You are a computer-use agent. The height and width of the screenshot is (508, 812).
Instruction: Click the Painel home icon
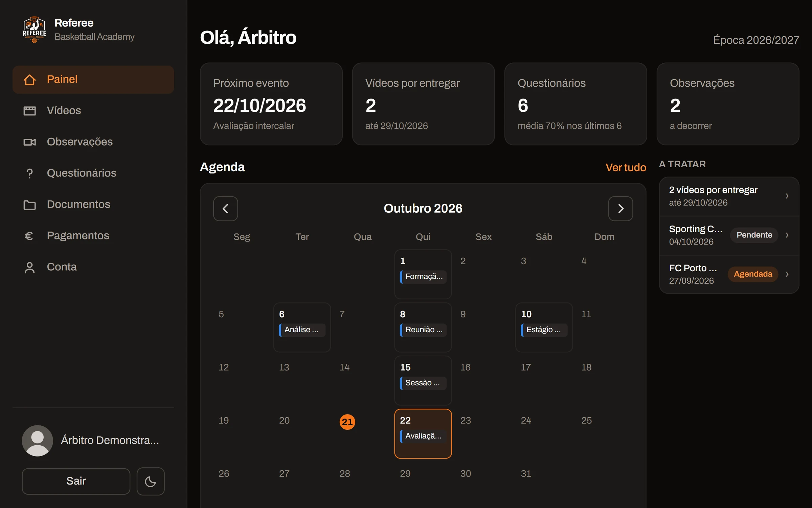[x=30, y=80]
